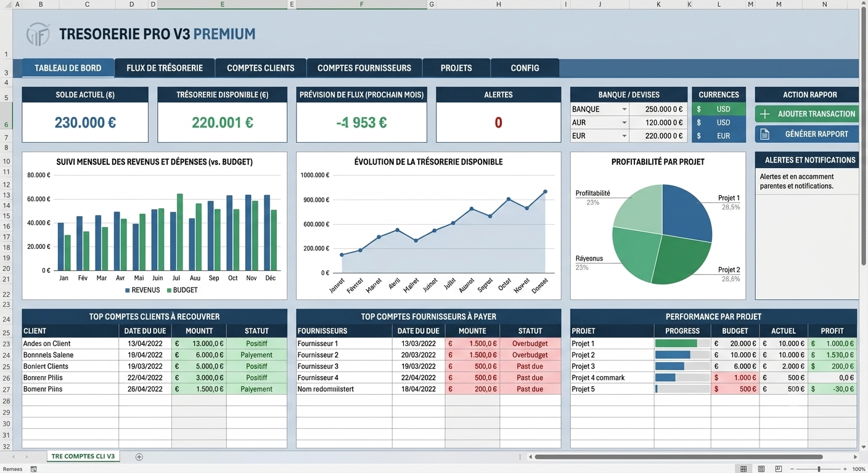
Task: Click the horizontal scrollbar right arrow
Action: pyautogui.click(x=855, y=457)
